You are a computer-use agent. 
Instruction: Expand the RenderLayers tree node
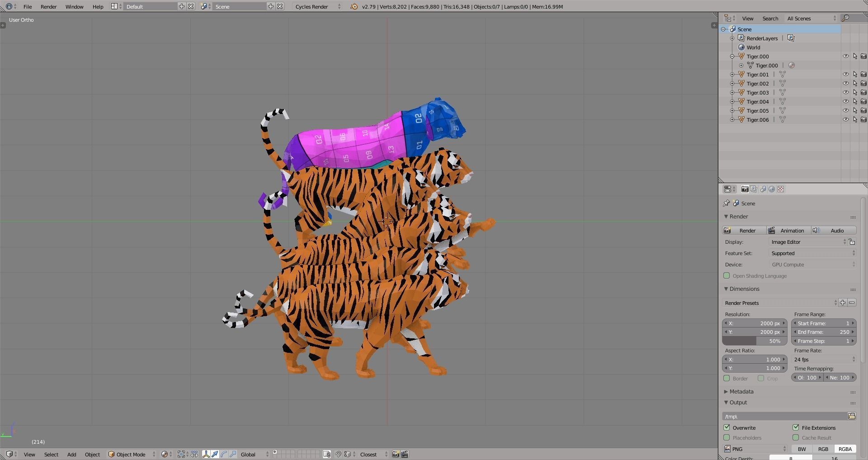[x=732, y=38]
